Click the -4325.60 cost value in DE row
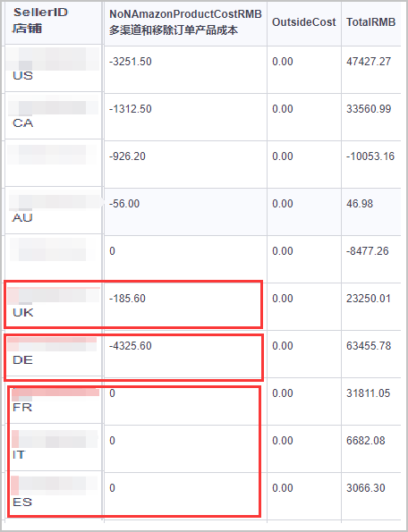Image resolution: width=408 pixels, height=532 pixels. (x=131, y=346)
